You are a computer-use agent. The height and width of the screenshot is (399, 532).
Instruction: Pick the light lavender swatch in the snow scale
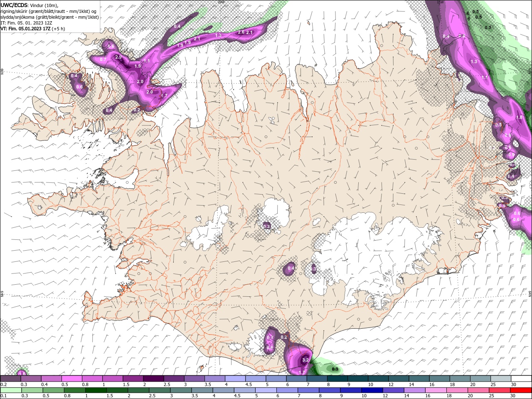(x=235, y=379)
